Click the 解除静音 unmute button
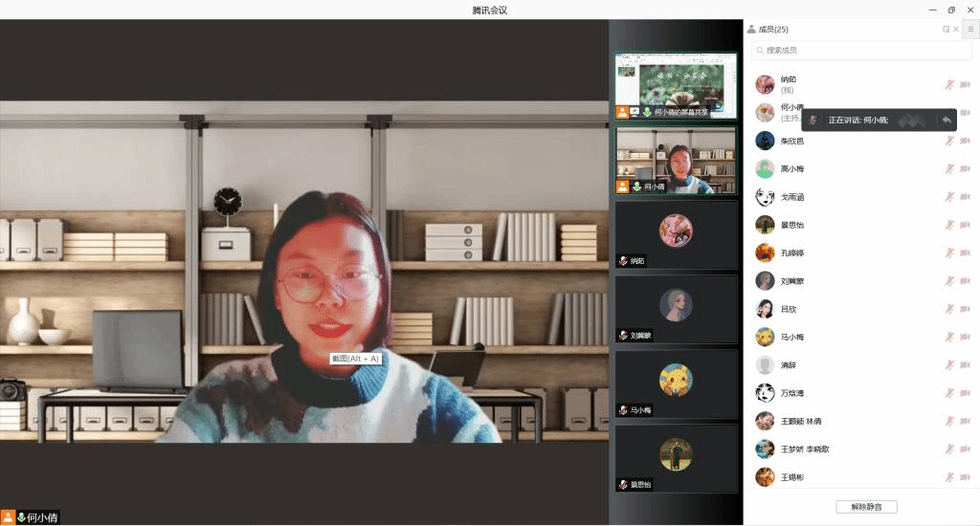980x526 pixels. pyautogui.click(x=866, y=507)
